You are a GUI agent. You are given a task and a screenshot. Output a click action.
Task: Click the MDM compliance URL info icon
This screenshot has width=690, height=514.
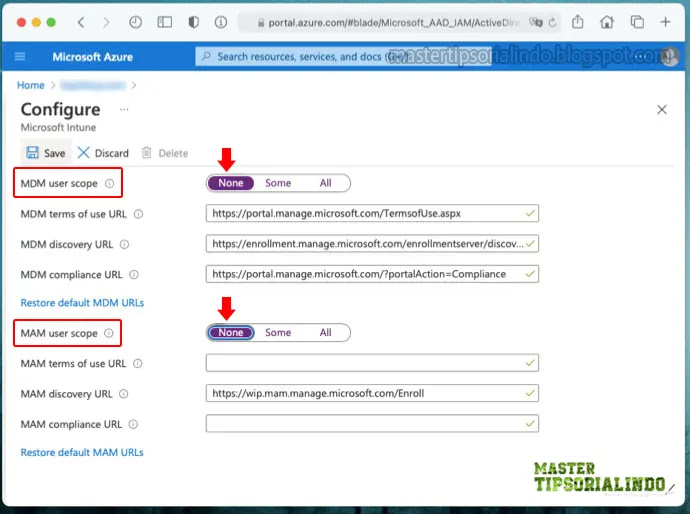coord(134,275)
